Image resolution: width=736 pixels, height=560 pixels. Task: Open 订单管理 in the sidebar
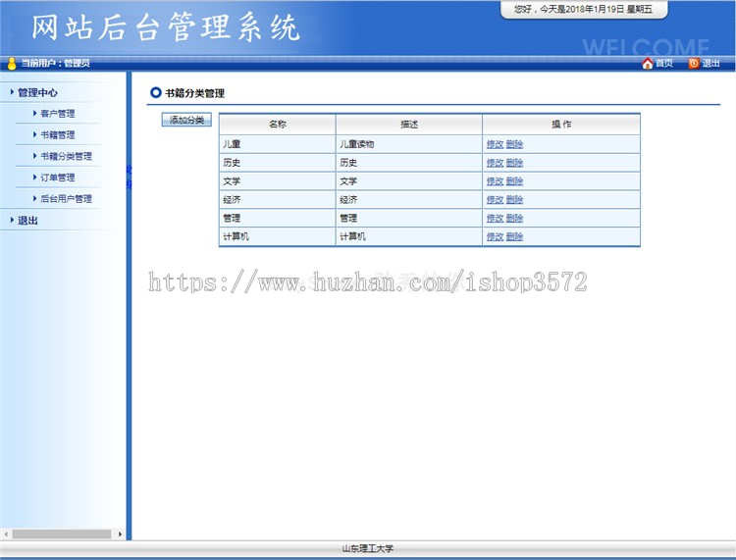[57, 178]
